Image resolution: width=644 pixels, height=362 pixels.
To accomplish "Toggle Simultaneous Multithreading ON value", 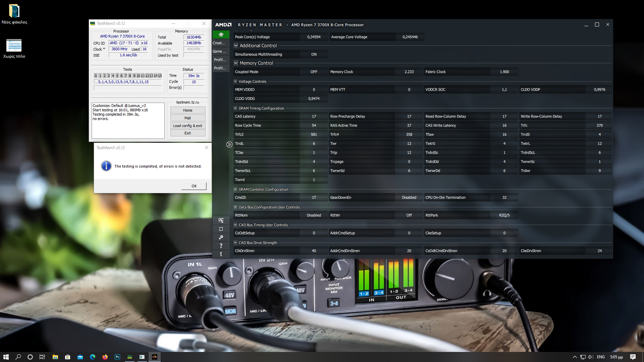I will (x=314, y=54).
